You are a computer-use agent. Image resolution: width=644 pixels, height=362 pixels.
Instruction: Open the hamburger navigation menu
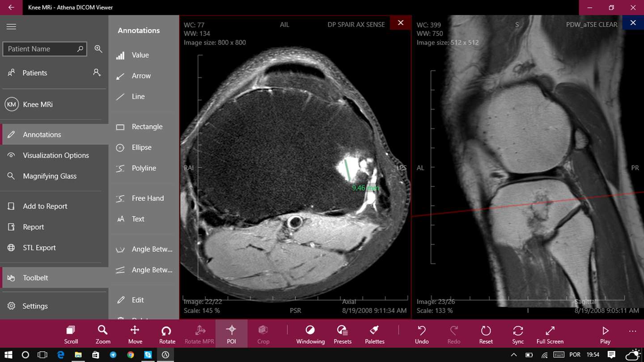pos(11,26)
